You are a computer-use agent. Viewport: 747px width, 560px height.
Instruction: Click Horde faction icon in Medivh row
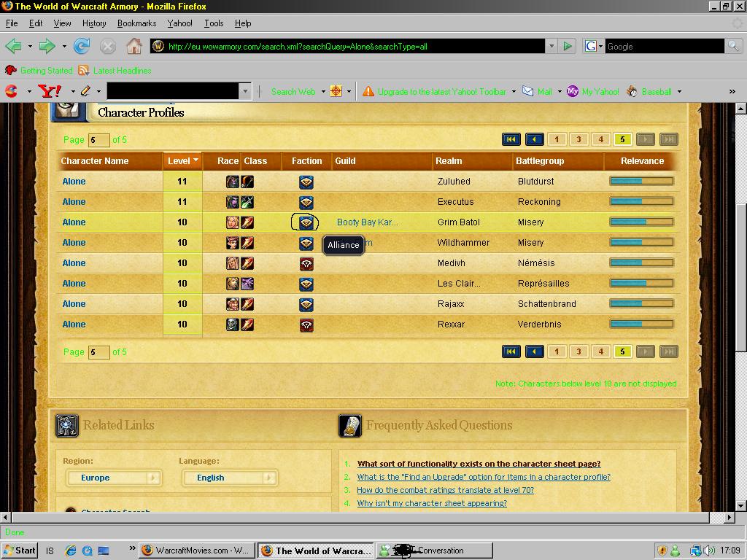tap(306, 263)
